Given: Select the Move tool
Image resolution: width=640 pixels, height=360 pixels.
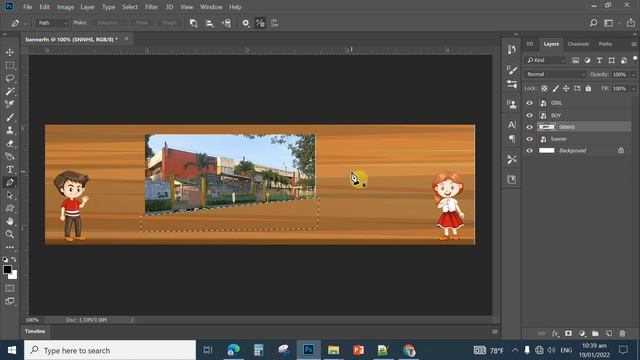Looking at the screenshot, I should pyautogui.click(x=10, y=52).
